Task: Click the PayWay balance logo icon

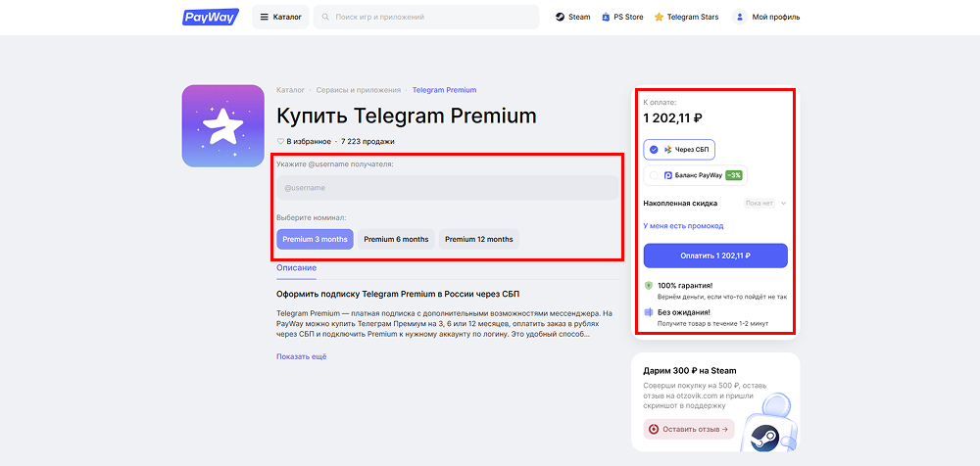Action: pos(668,175)
